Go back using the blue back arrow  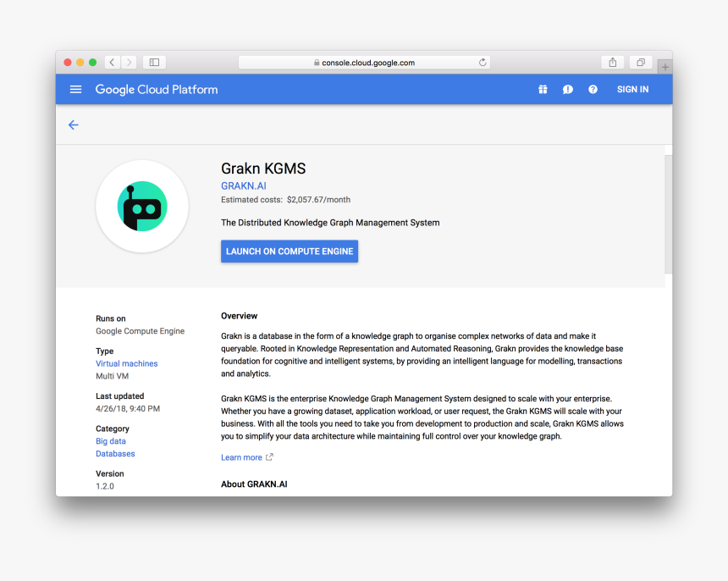(73, 125)
